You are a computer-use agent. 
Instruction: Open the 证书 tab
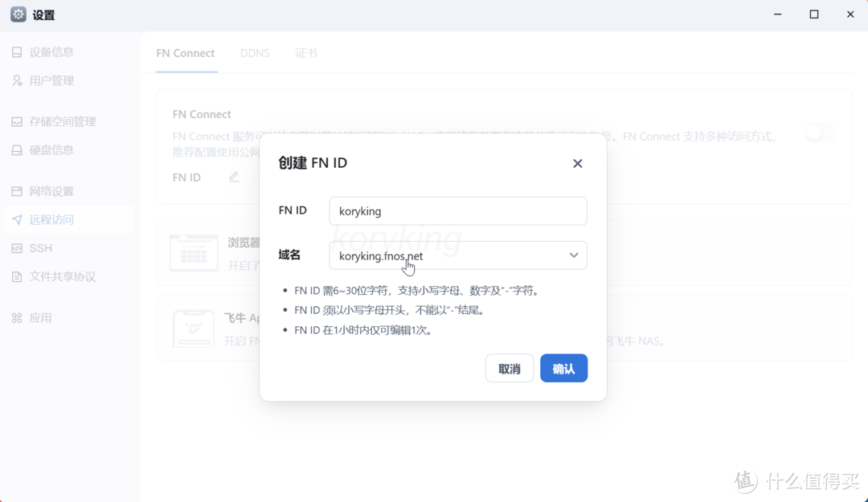point(306,52)
